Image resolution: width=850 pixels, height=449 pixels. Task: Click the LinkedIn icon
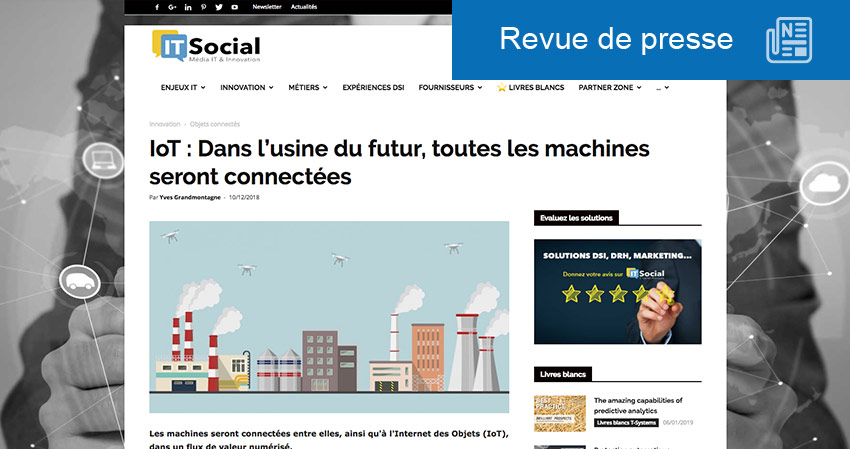(x=188, y=7)
